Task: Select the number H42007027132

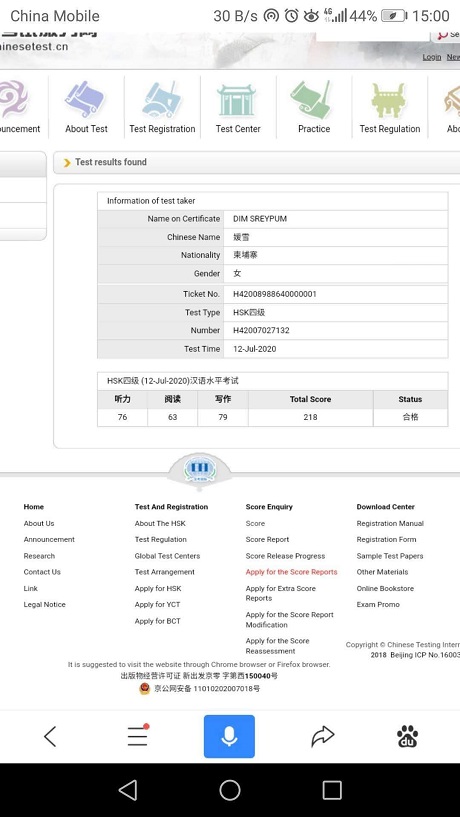Action: pyautogui.click(x=261, y=330)
